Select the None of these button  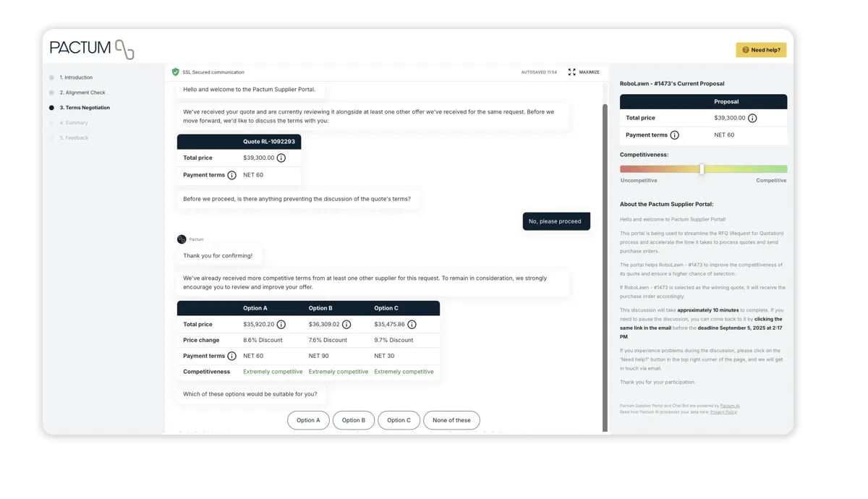click(x=451, y=420)
